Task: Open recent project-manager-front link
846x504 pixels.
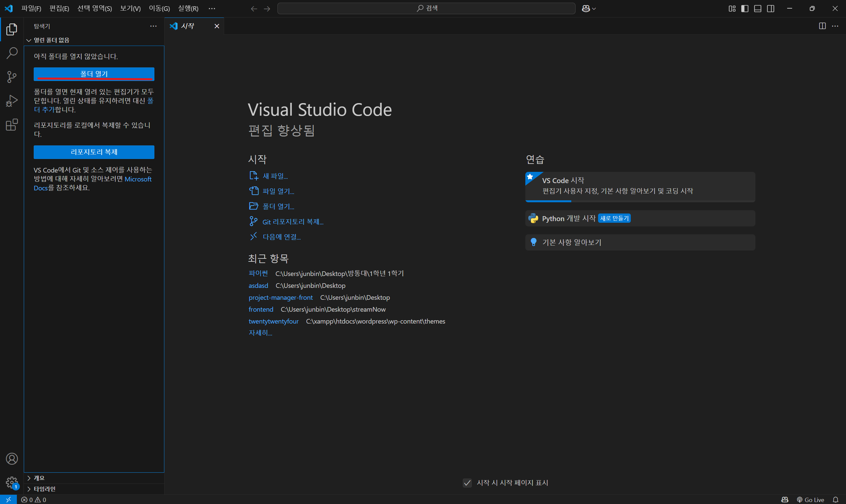Action: [280, 297]
